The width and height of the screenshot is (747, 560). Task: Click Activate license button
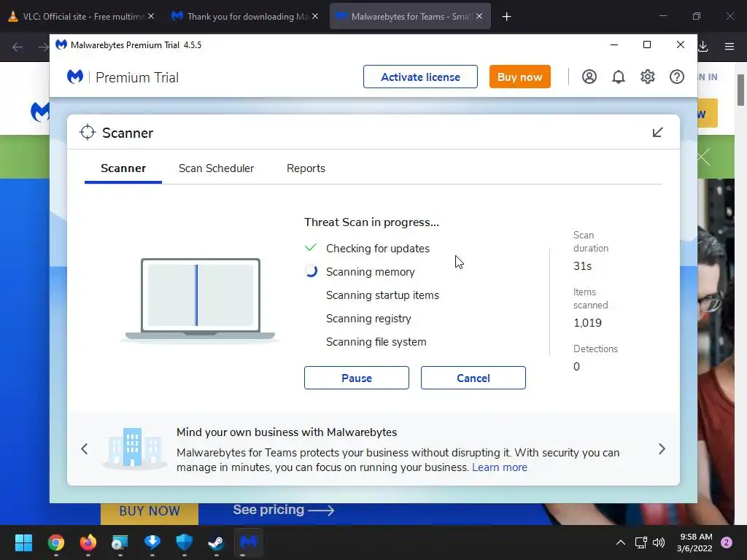pos(420,77)
